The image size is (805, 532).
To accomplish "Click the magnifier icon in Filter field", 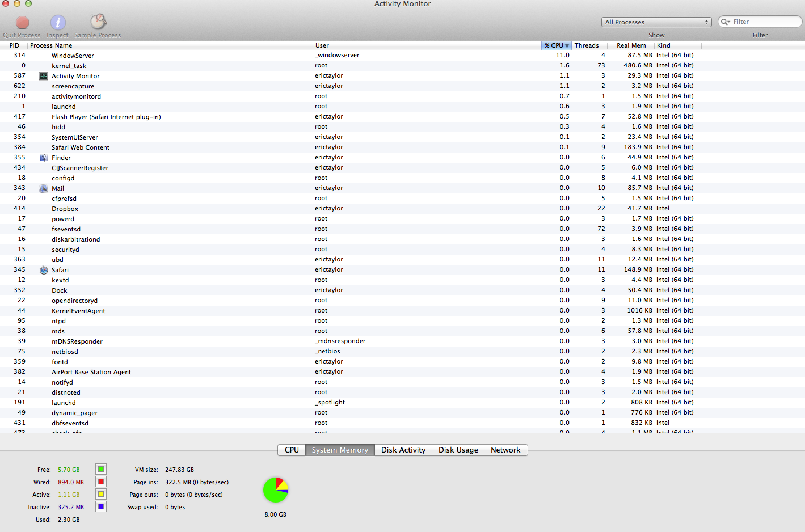I will click(725, 22).
